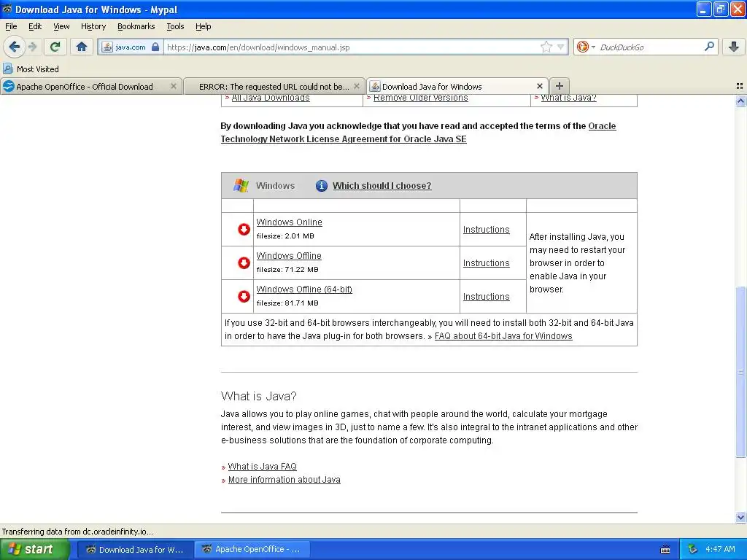Image resolution: width=747 pixels, height=560 pixels.
Task: Click the scrollbar up arrow
Action: tap(740, 101)
